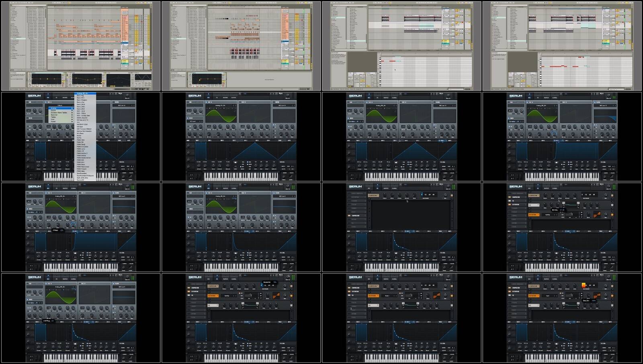The height and width of the screenshot is (364, 643).
Task: Open the Serum FX frame showing the Dist_Drv tooltip
Action: click(x=562, y=318)
